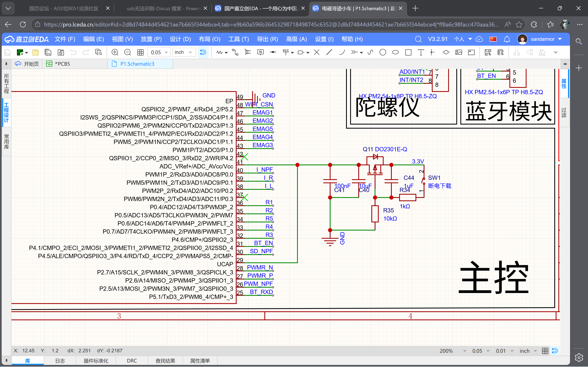Viewport: 588px width, 367px height.
Task: Toggle grid display in toolbar
Action: click(140, 52)
